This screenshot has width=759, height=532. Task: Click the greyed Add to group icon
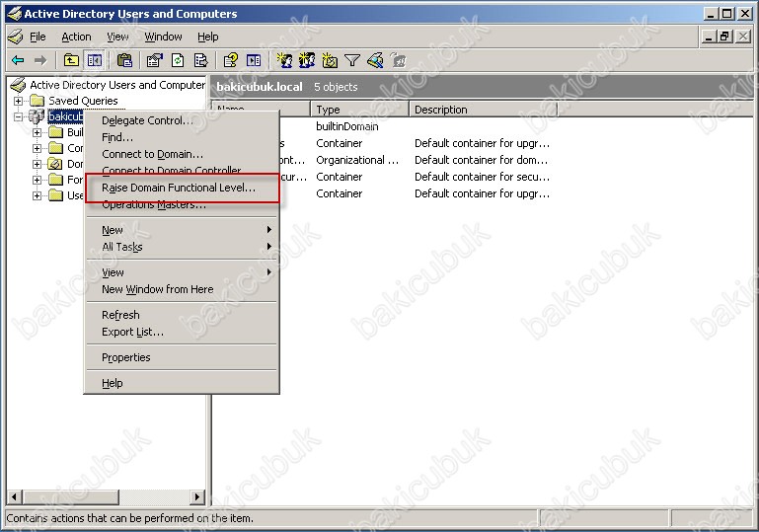[398, 60]
